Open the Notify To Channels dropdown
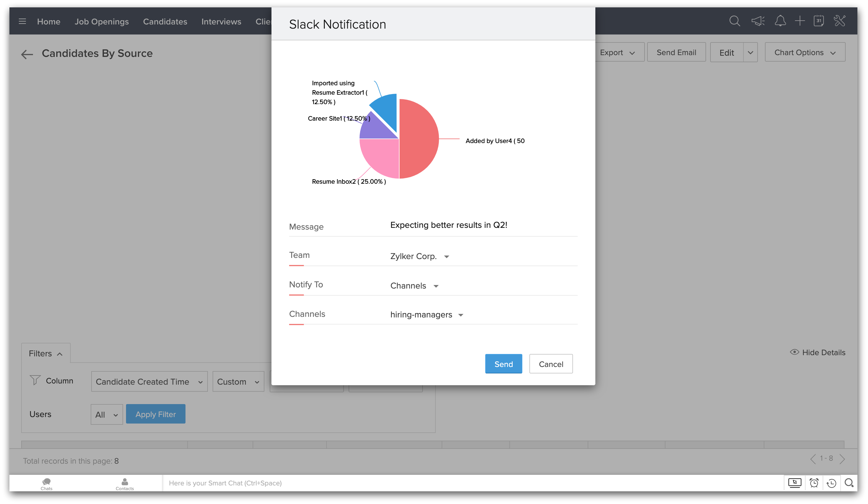This screenshot has width=868, height=504. click(414, 286)
